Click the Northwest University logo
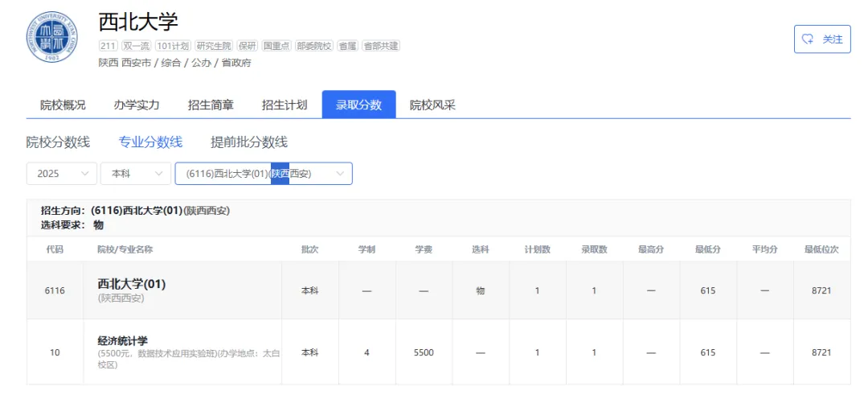The height and width of the screenshot is (399, 868). (52, 37)
